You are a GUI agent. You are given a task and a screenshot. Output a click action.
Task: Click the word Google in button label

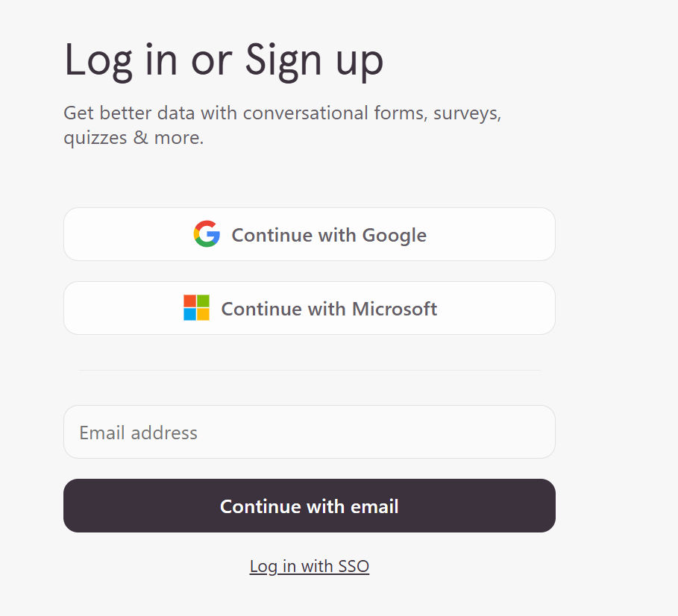pos(394,235)
